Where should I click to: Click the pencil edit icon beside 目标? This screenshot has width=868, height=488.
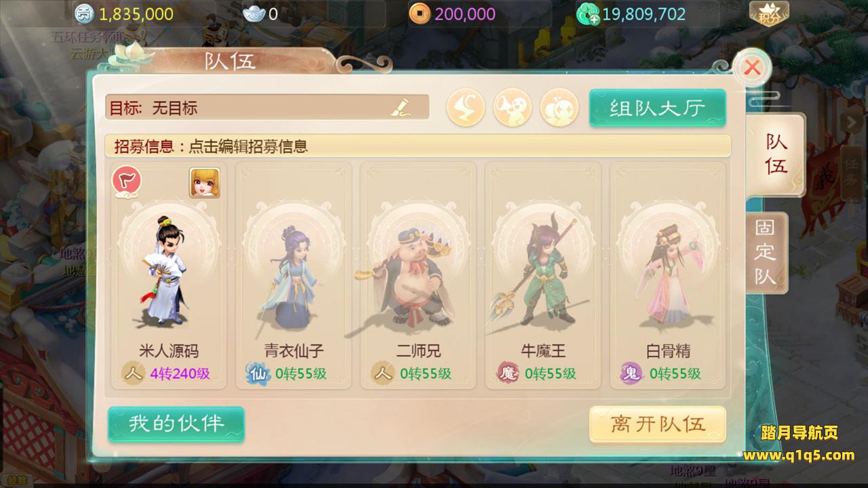[400, 107]
